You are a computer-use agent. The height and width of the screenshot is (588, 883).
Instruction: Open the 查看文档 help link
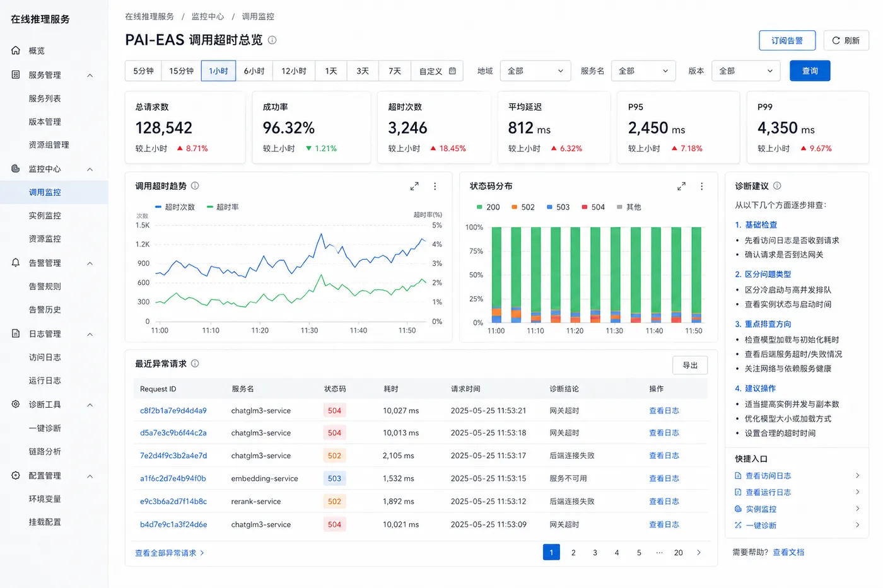[788, 553]
